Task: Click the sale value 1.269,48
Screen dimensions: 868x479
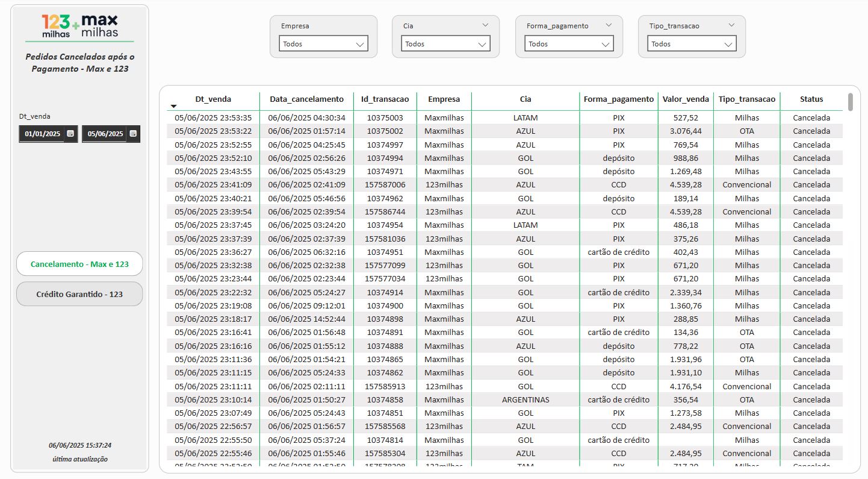Action: [x=686, y=171]
